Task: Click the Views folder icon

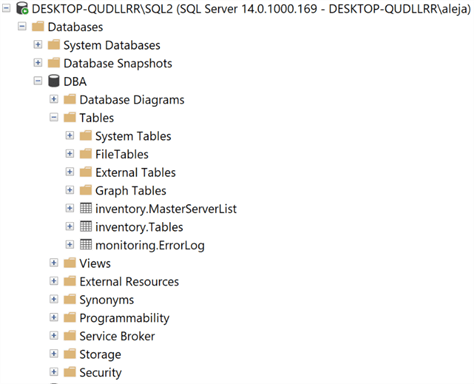Action: (70, 263)
